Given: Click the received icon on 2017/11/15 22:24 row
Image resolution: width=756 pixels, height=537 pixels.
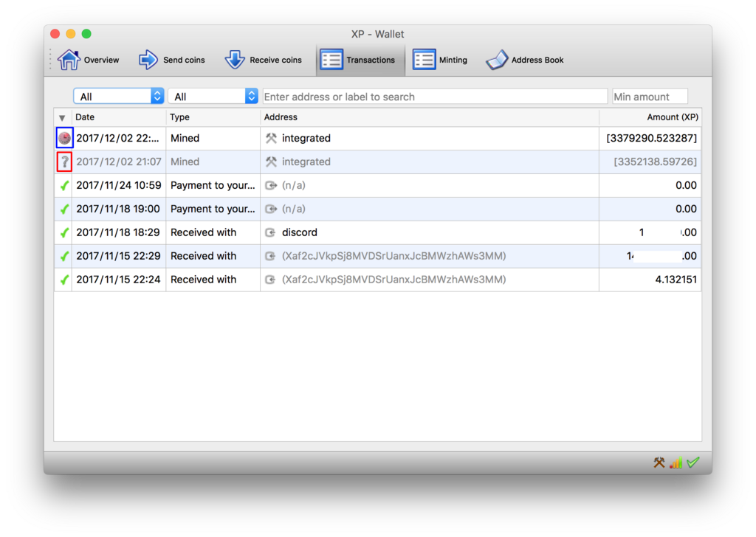Looking at the screenshot, I should tap(270, 280).
